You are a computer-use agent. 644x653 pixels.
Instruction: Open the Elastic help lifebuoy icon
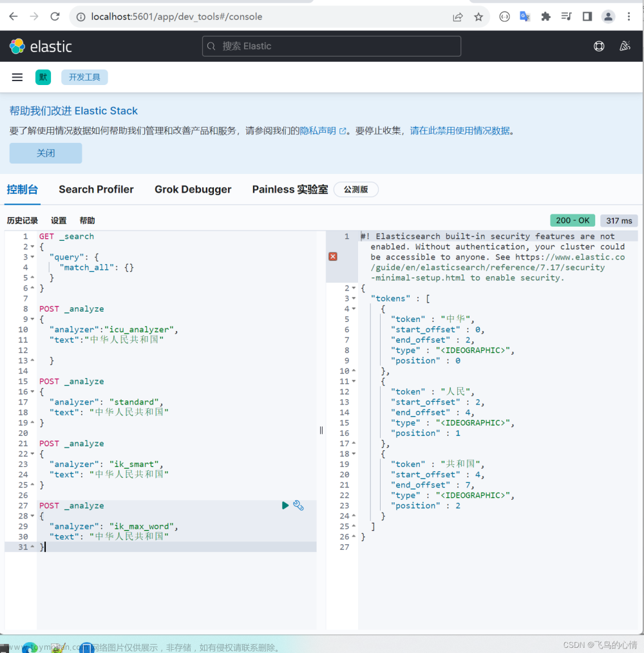(599, 46)
